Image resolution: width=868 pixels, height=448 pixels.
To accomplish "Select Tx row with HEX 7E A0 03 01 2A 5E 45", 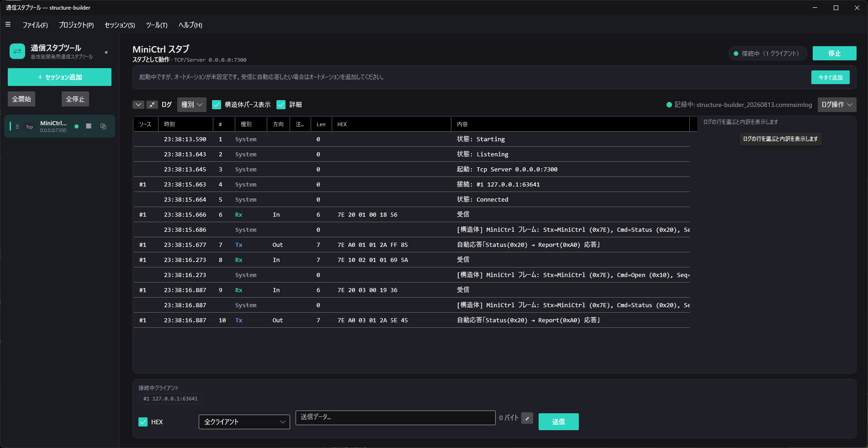I will pos(412,320).
